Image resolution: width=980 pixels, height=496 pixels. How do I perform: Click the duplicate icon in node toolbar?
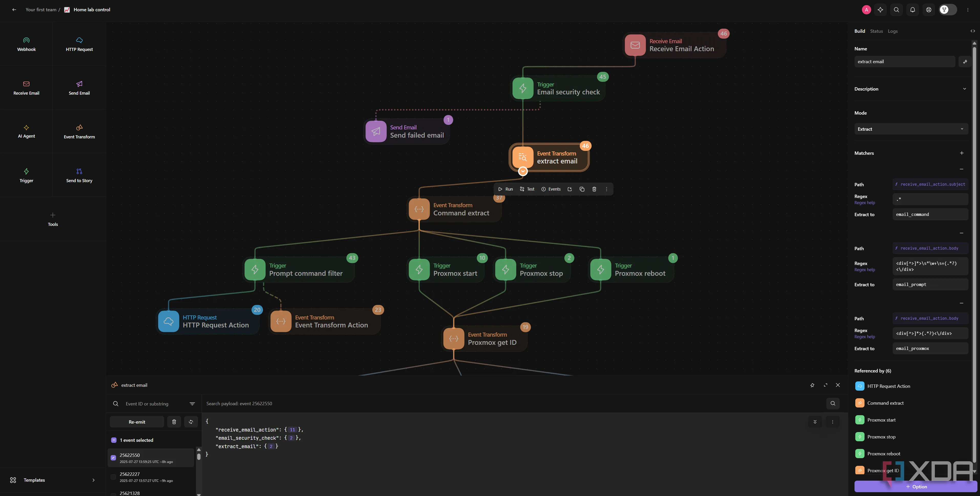coord(582,189)
